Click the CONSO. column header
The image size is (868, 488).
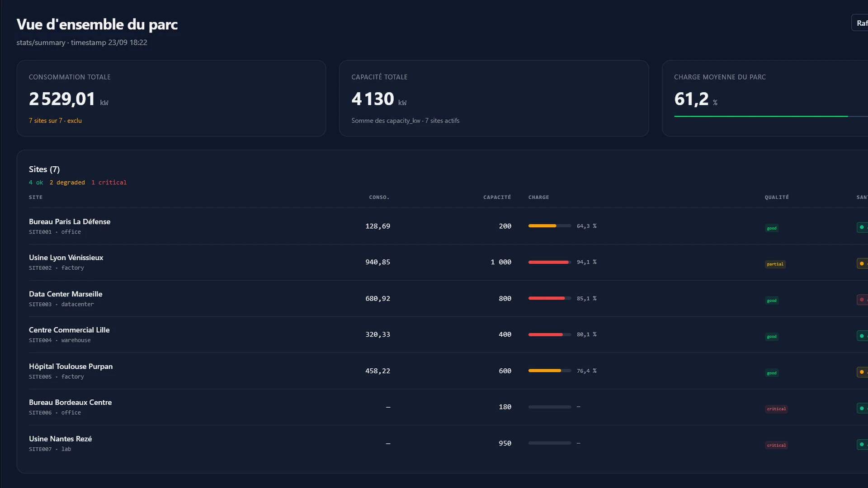379,197
